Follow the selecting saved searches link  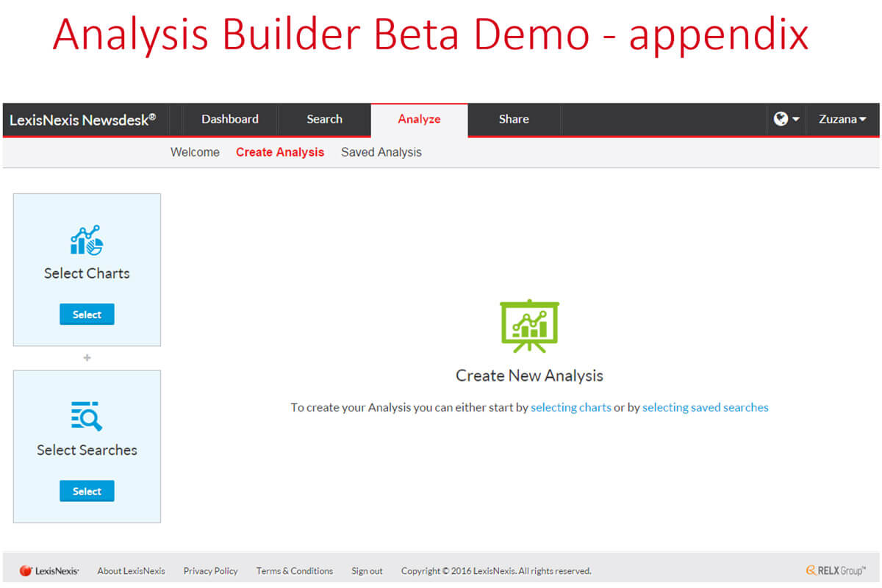tap(706, 407)
